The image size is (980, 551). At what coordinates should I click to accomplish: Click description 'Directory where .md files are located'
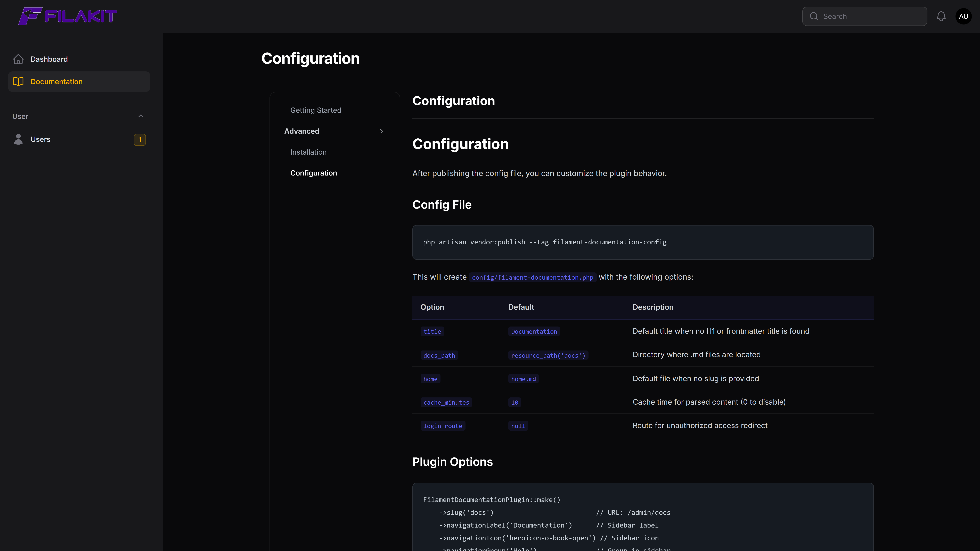tap(697, 355)
